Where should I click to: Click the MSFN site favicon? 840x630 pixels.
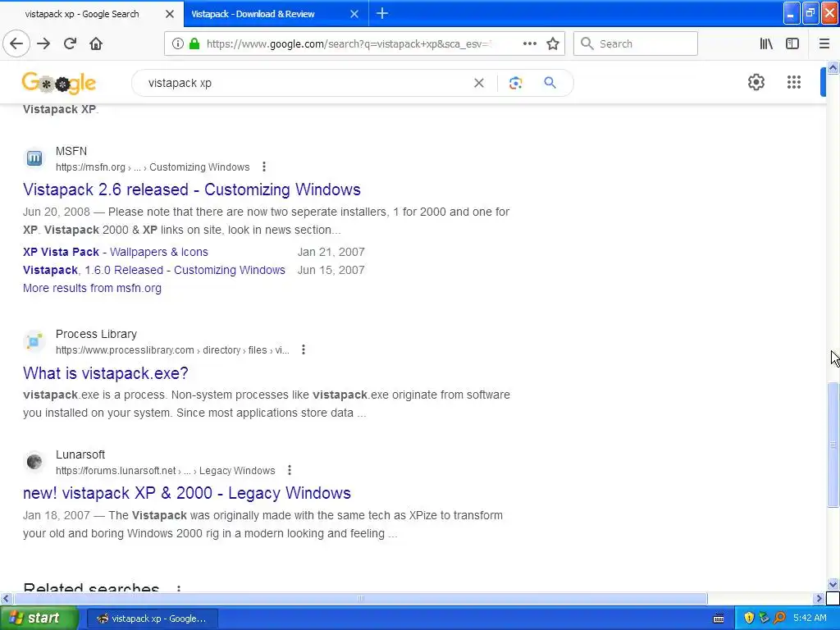click(x=34, y=158)
